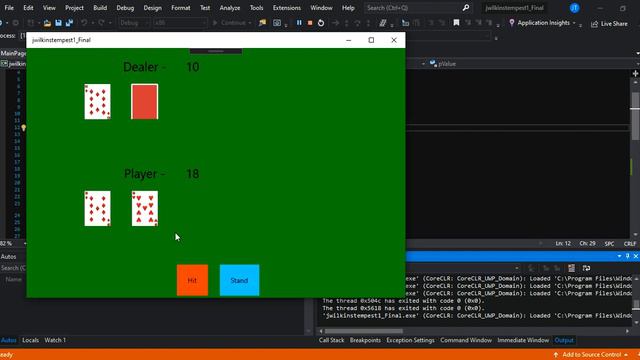640x360 pixels.
Task: Select the player's eight of diamonds card
Action: pos(98,209)
